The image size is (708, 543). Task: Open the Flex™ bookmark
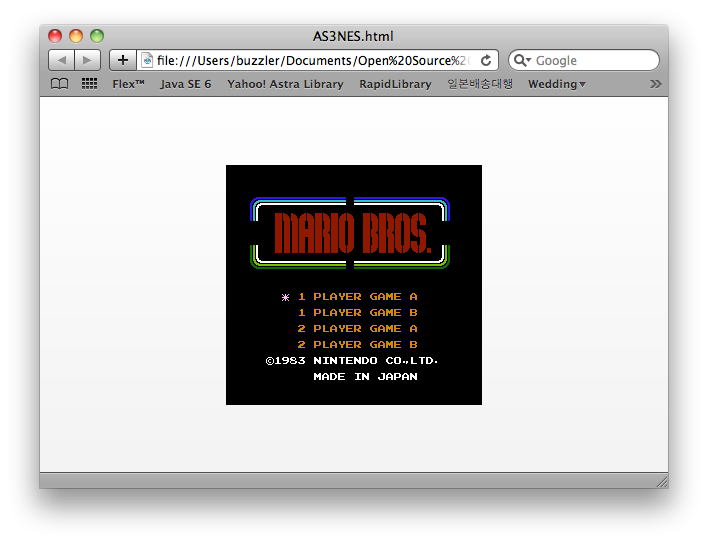point(128,84)
